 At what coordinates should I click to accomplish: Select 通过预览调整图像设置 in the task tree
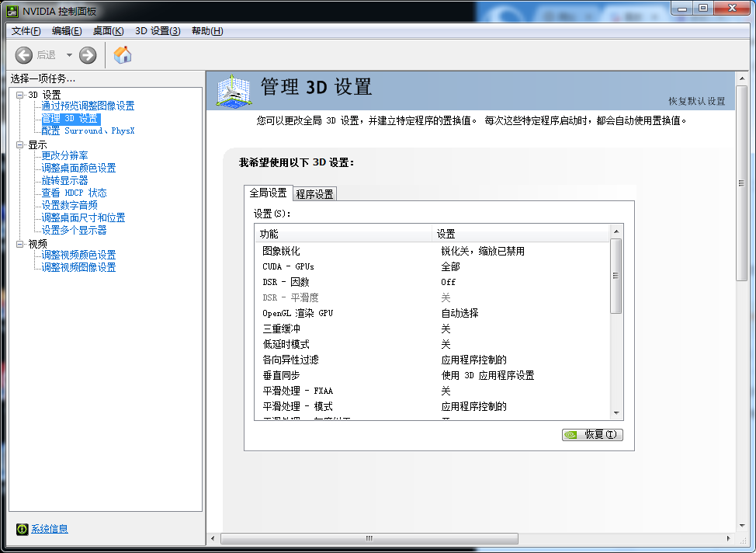point(88,106)
